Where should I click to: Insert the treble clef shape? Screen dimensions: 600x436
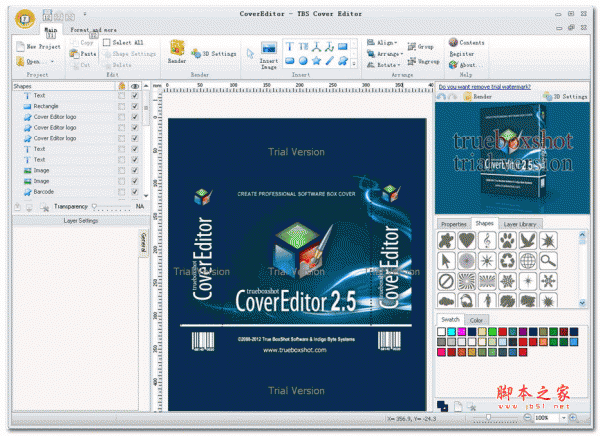487,241
